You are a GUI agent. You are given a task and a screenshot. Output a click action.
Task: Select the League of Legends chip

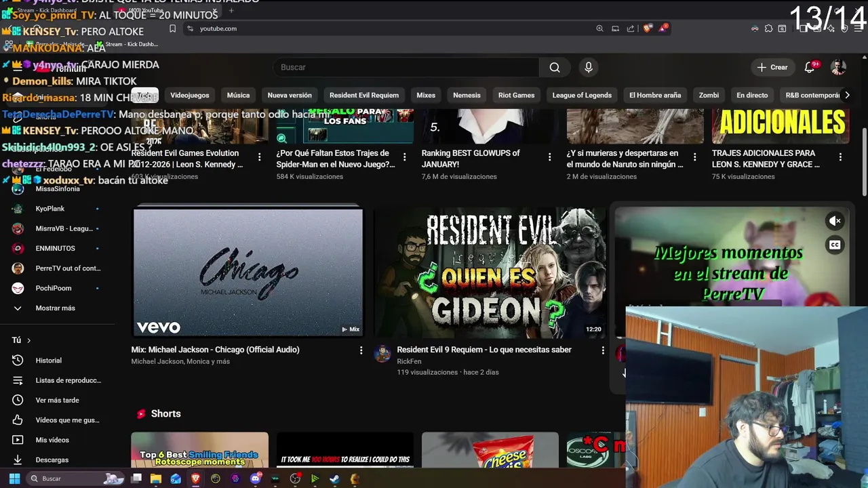coord(582,95)
